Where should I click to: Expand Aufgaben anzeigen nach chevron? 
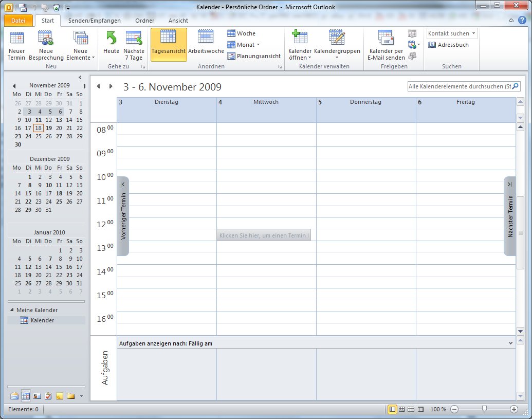[510, 343]
